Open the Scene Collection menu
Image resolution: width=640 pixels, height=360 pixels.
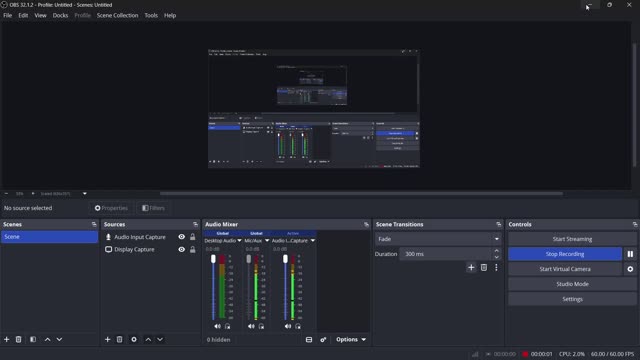(118, 16)
